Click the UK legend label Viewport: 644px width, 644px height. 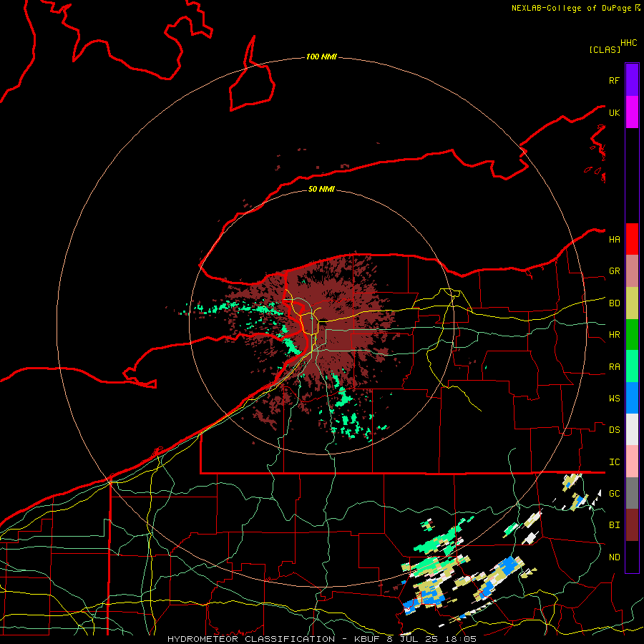pyautogui.click(x=614, y=112)
